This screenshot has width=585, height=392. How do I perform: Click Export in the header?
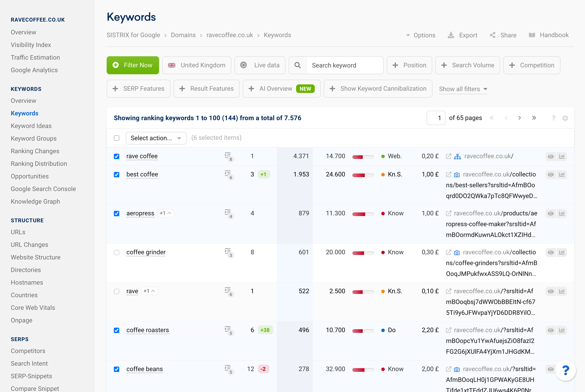pyautogui.click(x=463, y=35)
